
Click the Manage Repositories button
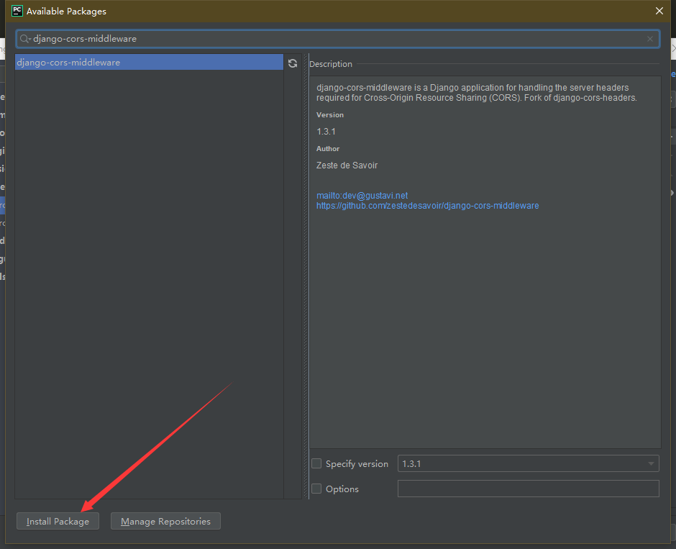166,521
